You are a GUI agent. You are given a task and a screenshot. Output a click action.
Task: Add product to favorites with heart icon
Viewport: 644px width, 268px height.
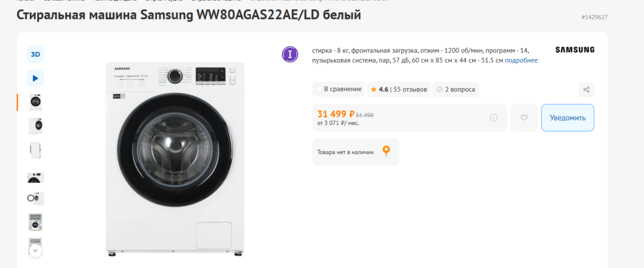point(524,117)
